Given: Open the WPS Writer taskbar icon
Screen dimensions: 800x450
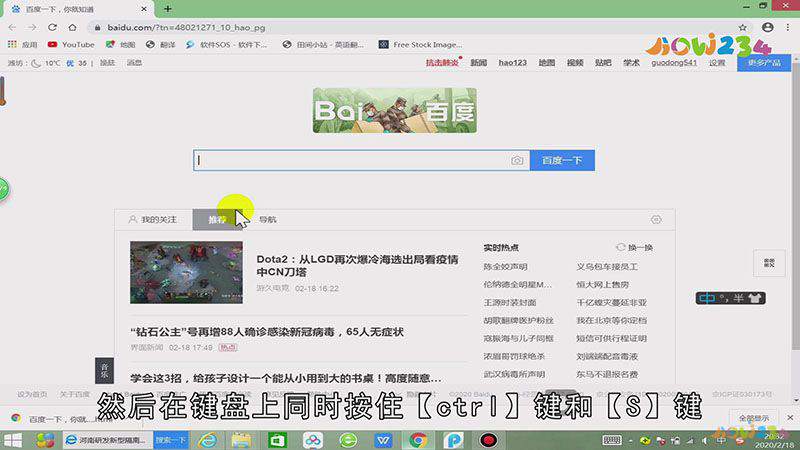Looking at the screenshot, I should (x=383, y=440).
